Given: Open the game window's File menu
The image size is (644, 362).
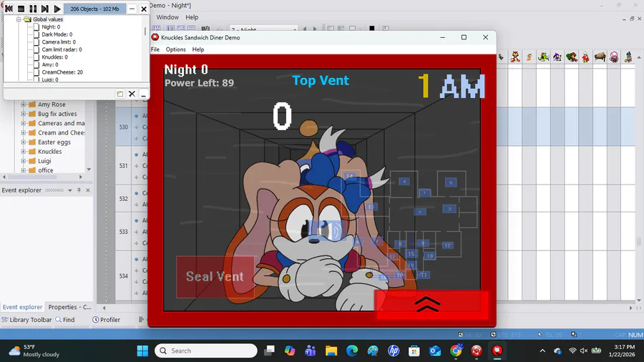Looking at the screenshot, I should (x=155, y=49).
